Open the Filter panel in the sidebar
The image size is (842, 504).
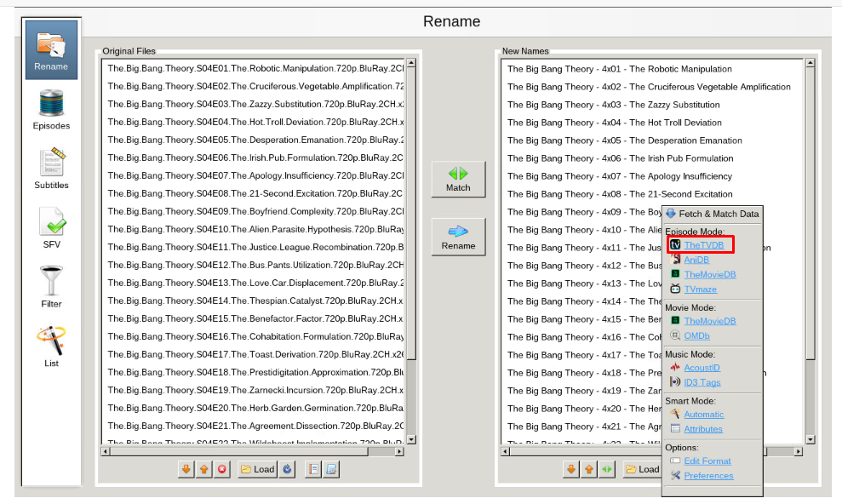(x=50, y=285)
